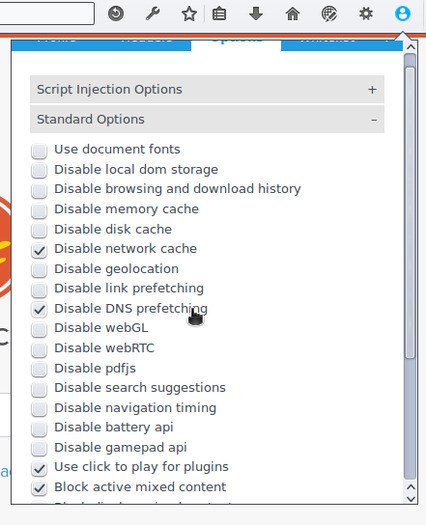Open downloads arrow icon

point(256,14)
